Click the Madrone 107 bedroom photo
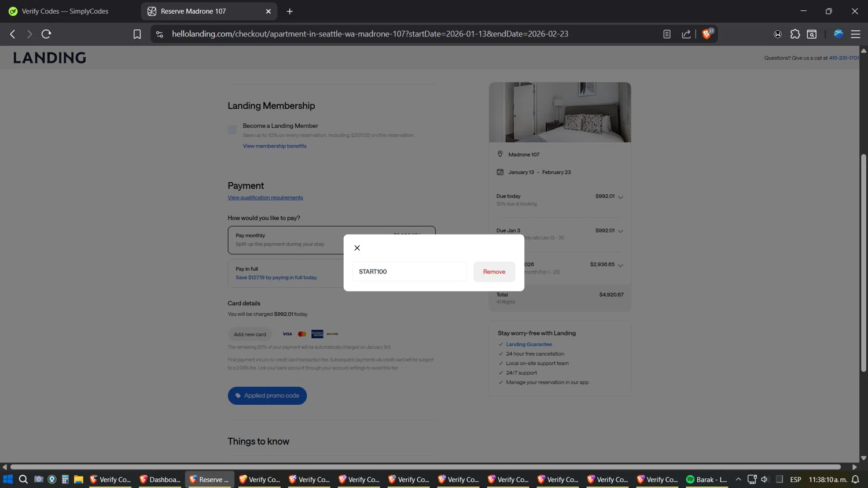The width and height of the screenshot is (868, 488). pos(560,112)
